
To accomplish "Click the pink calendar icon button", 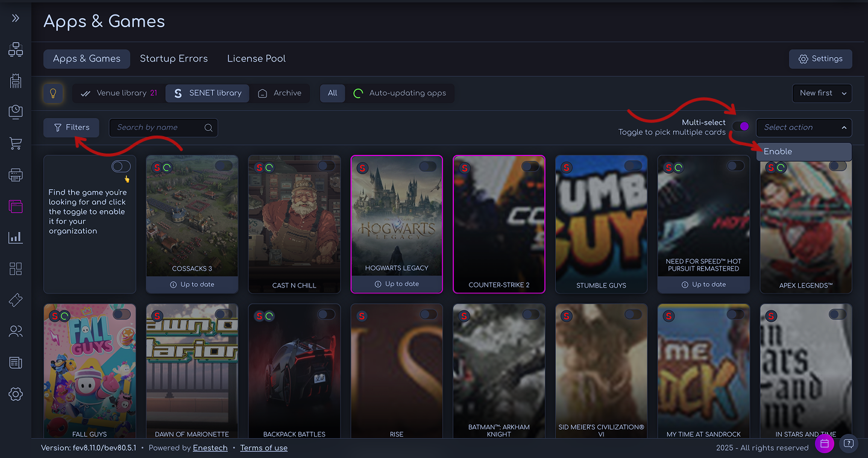I will [824, 444].
